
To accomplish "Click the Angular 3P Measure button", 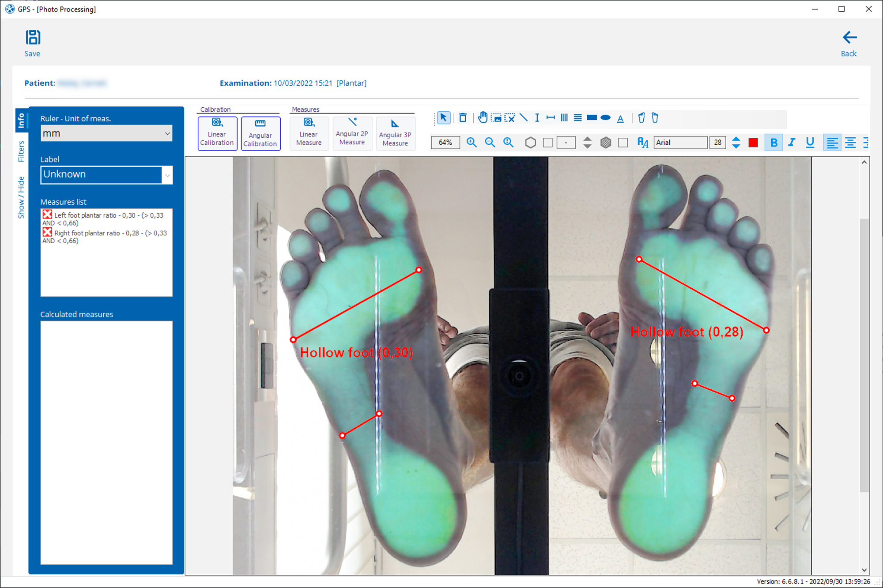I will pyautogui.click(x=395, y=133).
